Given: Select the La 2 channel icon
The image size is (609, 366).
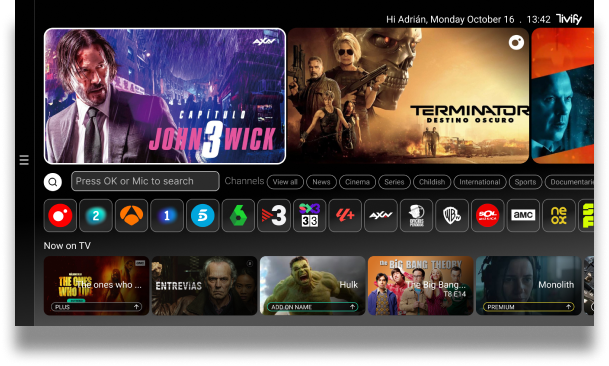Looking at the screenshot, I should coord(96,216).
